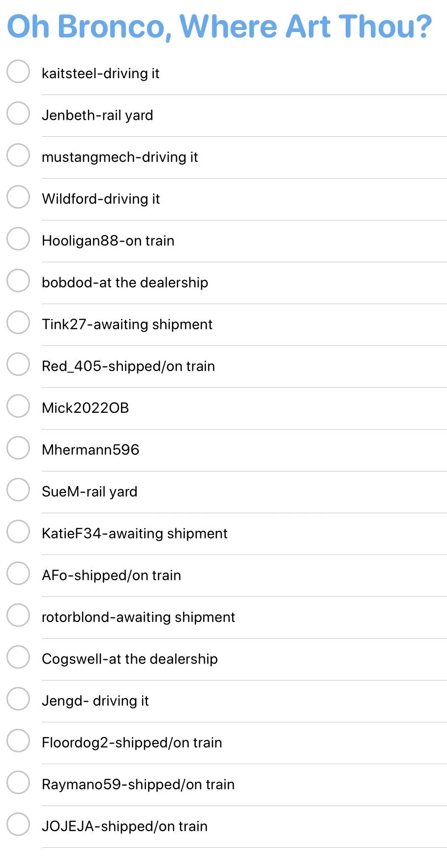447x868 pixels.
Task: Pick Red_405-shipped/on train option
Action: (x=18, y=364)
